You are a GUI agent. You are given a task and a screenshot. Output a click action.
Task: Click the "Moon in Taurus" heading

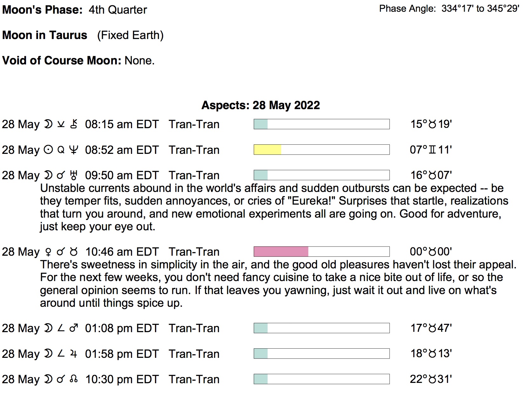coord(45,35)
